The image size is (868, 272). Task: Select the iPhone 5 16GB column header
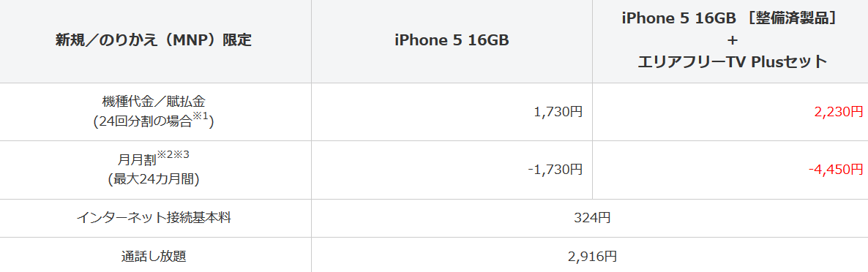click(x=452, y=40)
